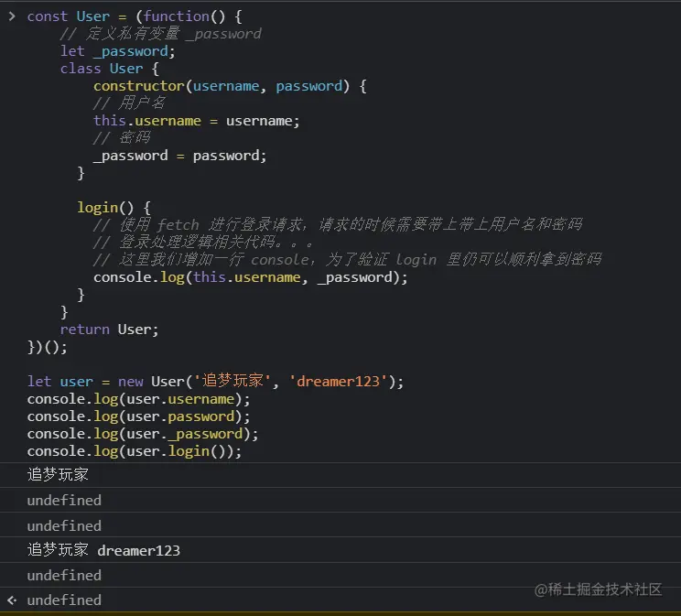The height and width of the screenshot is (616, 681).
Task: Click the '// 这里我们增加一行 console' comment
Action: pyautogui.click(x=348, y=260)
